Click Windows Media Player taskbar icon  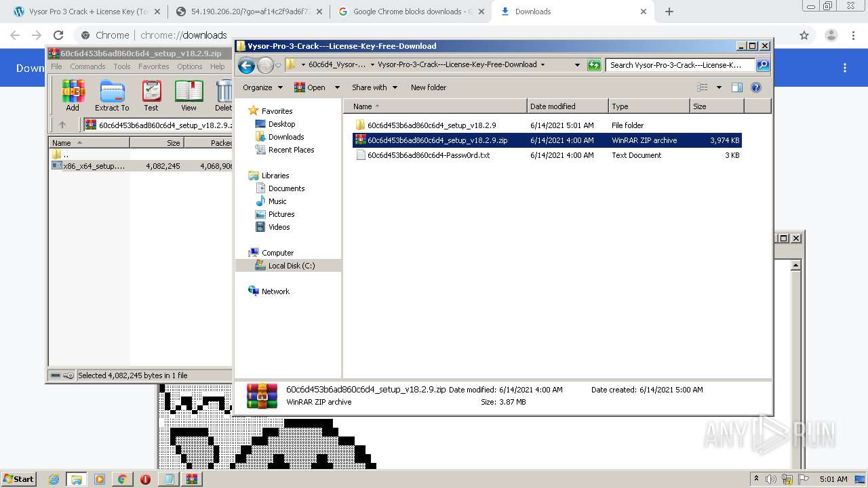pos(99,479)
